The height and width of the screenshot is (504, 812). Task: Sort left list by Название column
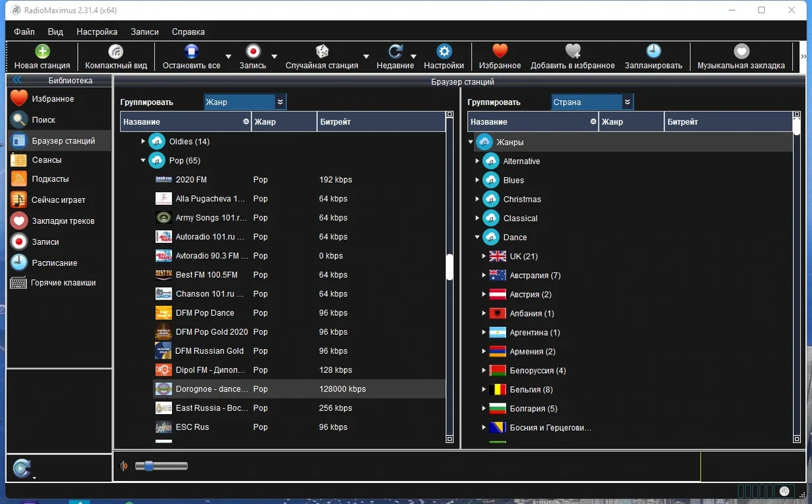click(185, 122)
